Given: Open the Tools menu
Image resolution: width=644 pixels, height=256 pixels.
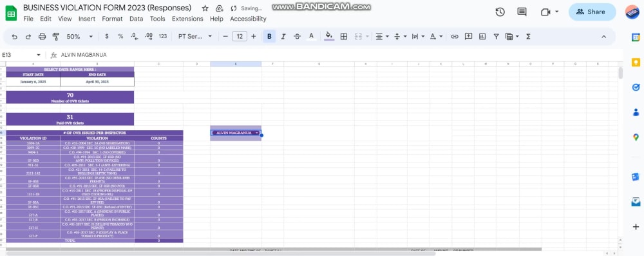Looking at the screenshot, I should click(157, 19).
